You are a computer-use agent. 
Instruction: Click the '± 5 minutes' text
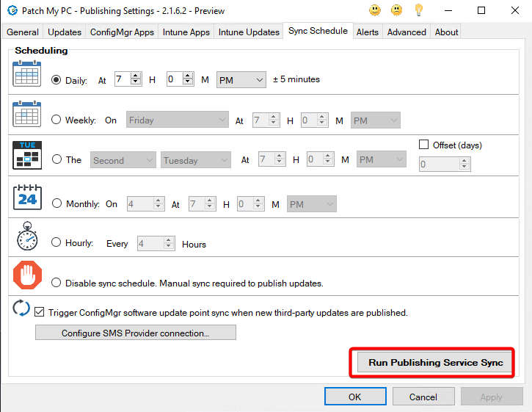pos(296,79)
